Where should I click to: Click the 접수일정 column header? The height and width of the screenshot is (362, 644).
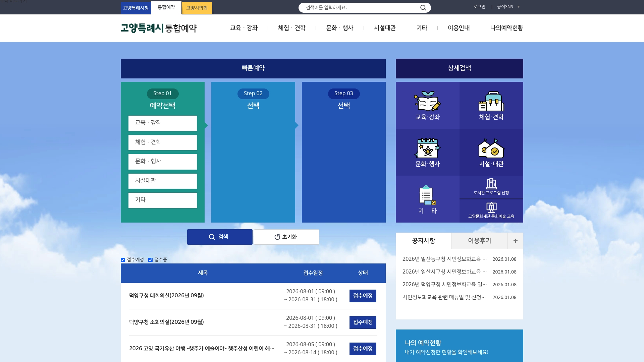[313, 273]
